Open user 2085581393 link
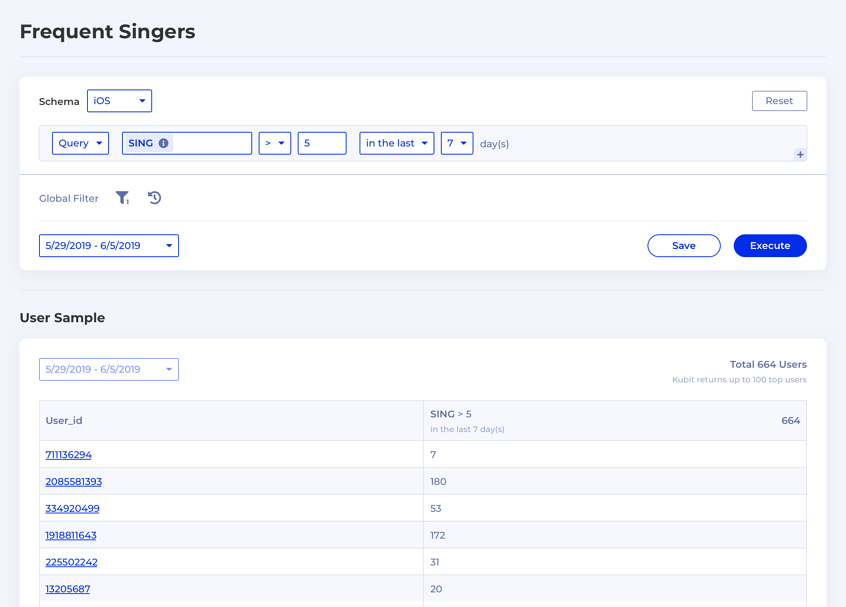Viewport: 846px width, 607px height. (73, 482)
